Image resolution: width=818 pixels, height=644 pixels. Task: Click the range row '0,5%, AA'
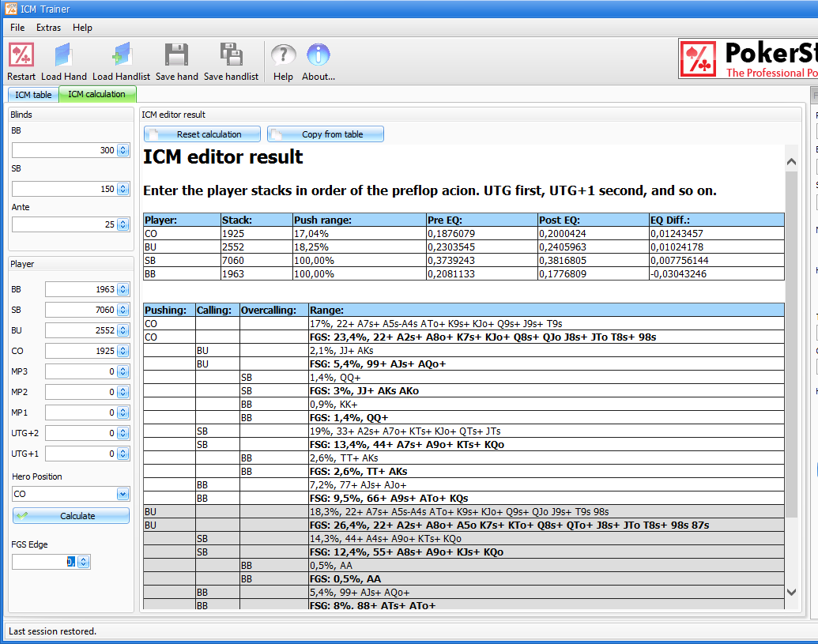click(x=546, y=565)
